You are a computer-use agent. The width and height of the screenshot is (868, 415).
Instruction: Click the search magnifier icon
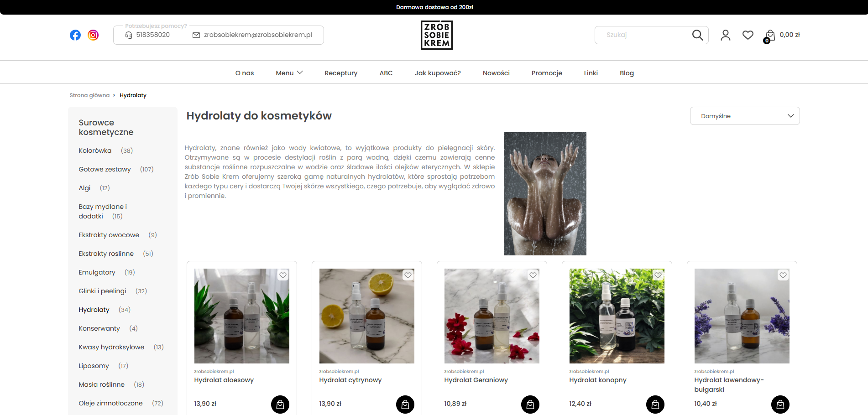pos(697,35)
